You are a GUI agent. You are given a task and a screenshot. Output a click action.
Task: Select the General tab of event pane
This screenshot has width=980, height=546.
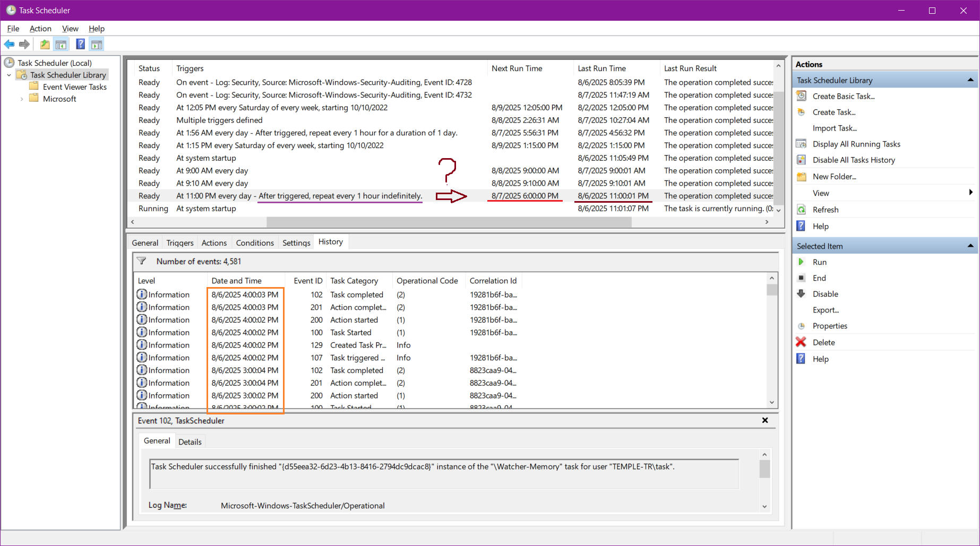tap(157, 440)
